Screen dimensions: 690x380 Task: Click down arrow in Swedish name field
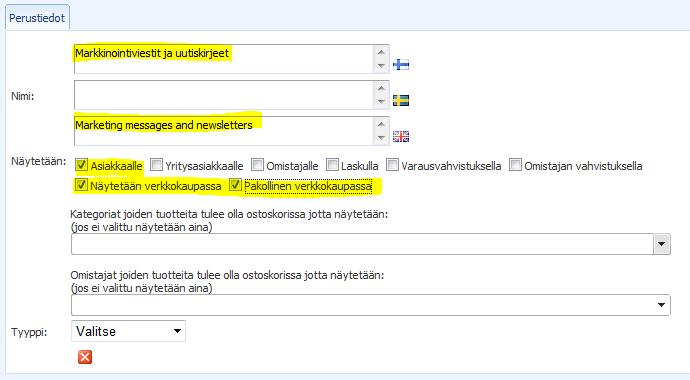coord(381,102)
